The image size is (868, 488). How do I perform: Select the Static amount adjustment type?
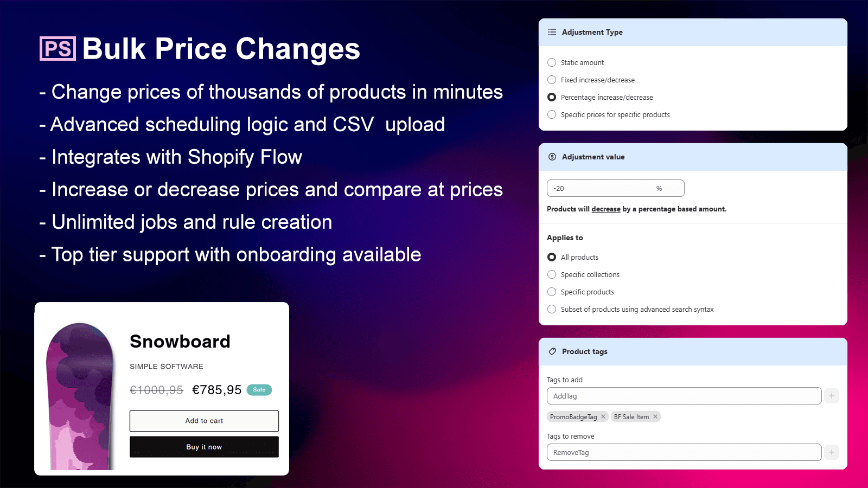[552, 62]
